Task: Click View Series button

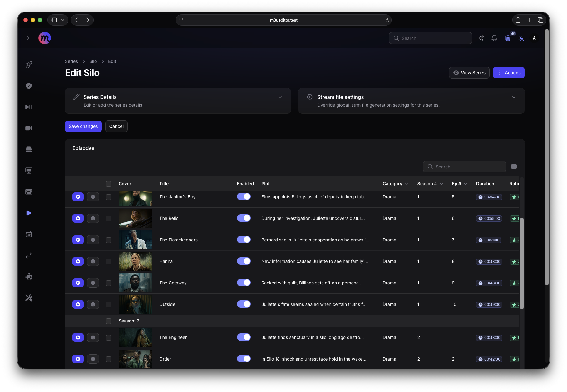Action: (469, 73)
